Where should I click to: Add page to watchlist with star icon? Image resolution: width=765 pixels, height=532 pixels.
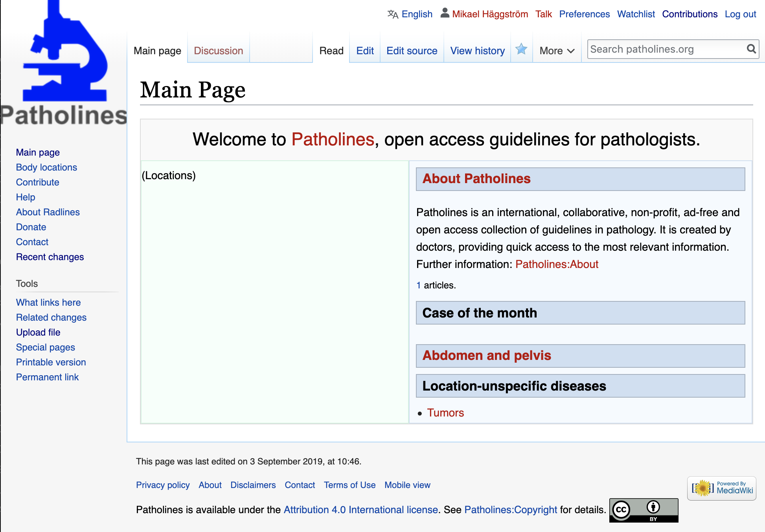click(x=521, y=49)
